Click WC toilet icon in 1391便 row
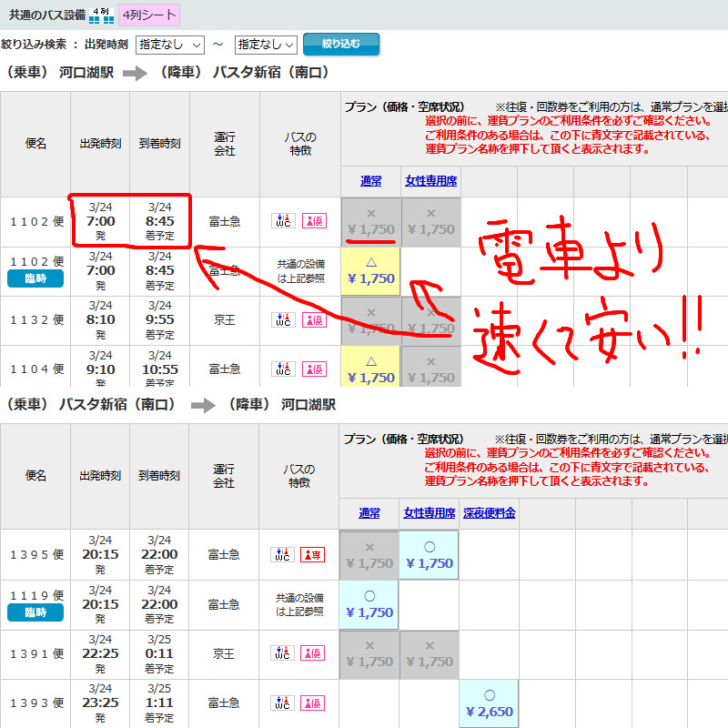 point(282,653)
